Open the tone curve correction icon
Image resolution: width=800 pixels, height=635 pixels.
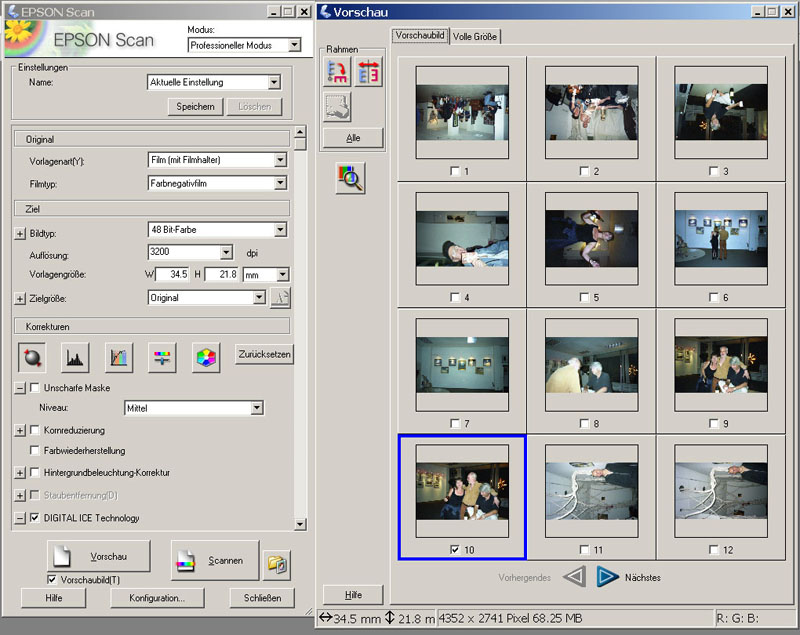pyautogui.click(x=119, y=355)
